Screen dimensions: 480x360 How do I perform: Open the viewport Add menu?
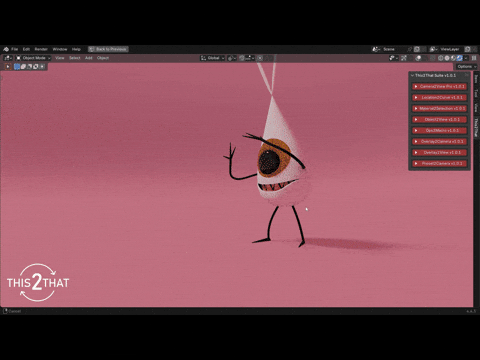(88, 58)
